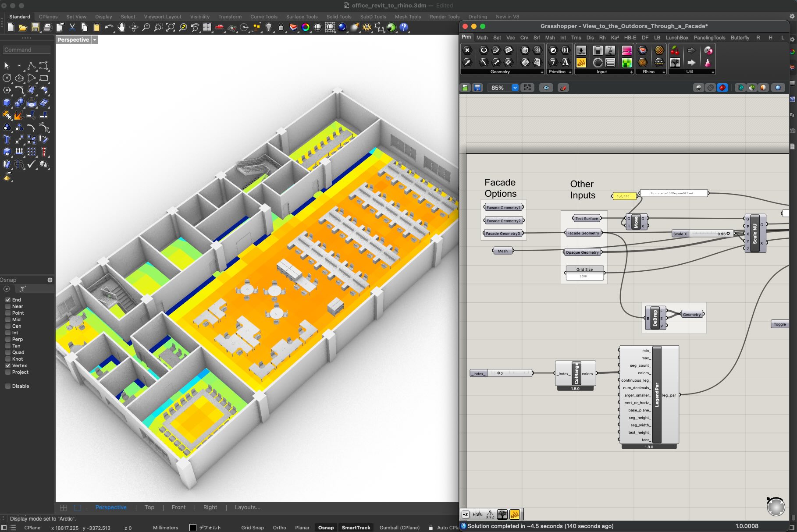The width and height of the screenshot is (797, 532).
Task: Enable the Perp osnap checkbox
Action: (8, 339)
